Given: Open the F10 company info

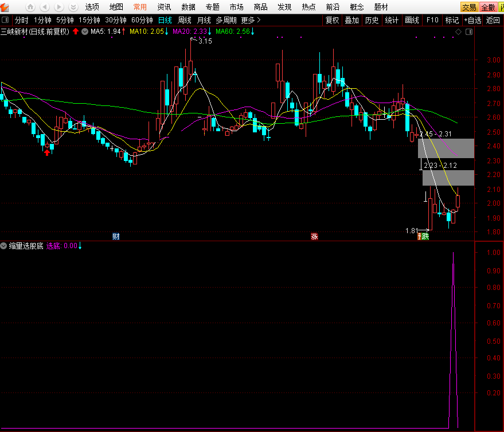Looking at the screenshot, I should [432, 20].
